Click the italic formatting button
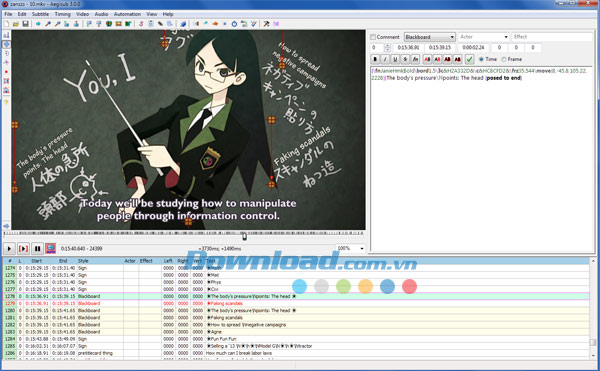The image size is (600, 371). click(385, 59)
